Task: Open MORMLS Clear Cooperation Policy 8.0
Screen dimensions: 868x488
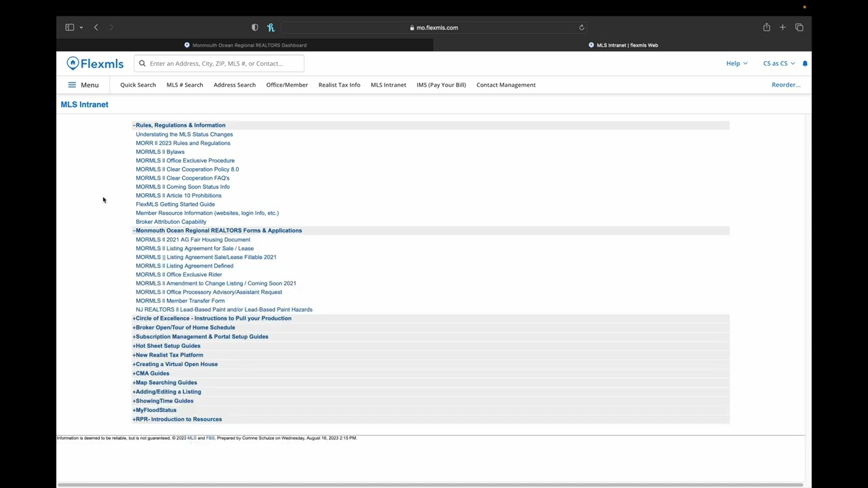Action: click(187, 169)
